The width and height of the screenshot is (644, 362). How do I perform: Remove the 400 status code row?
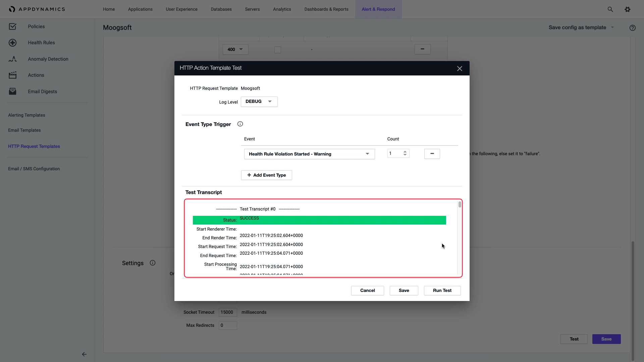(x=423, y=49)
